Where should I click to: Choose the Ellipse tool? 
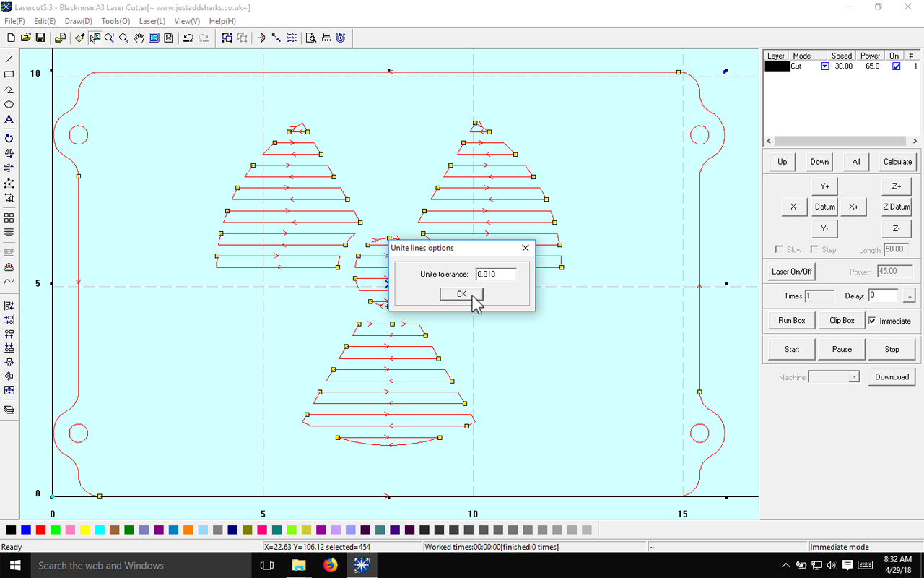[x=9, y=104]
